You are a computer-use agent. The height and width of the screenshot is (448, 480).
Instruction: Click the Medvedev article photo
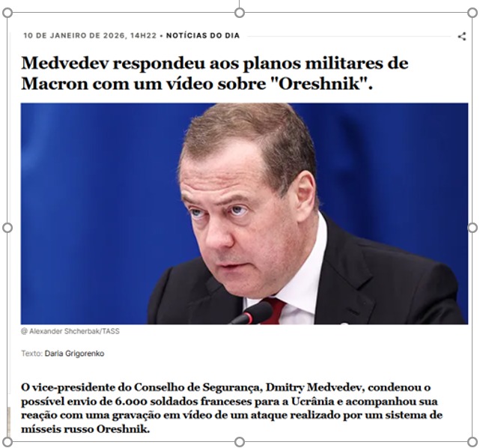pos(244,214)
